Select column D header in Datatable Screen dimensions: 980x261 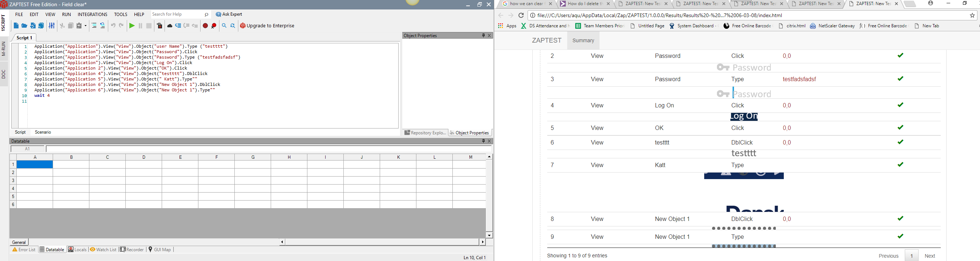144,157
